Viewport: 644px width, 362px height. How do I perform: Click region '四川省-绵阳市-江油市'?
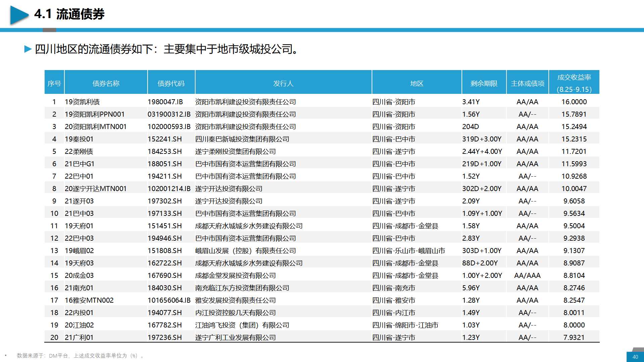pyautogui.click(x=405, y=325)
